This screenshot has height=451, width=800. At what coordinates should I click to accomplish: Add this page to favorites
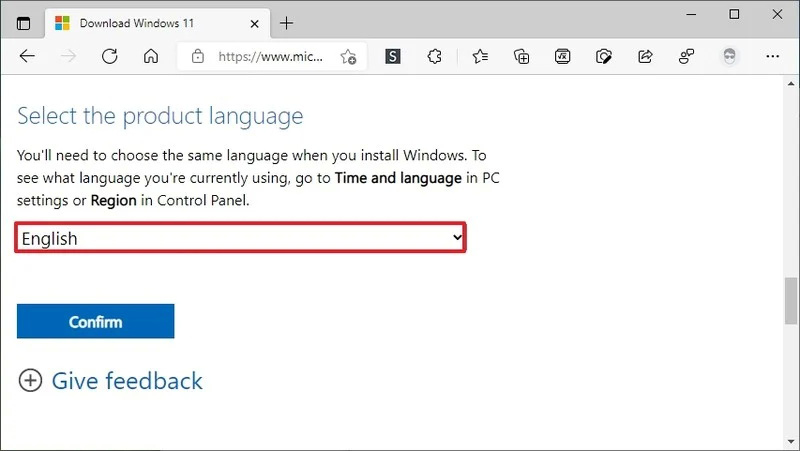pos(348,57)
